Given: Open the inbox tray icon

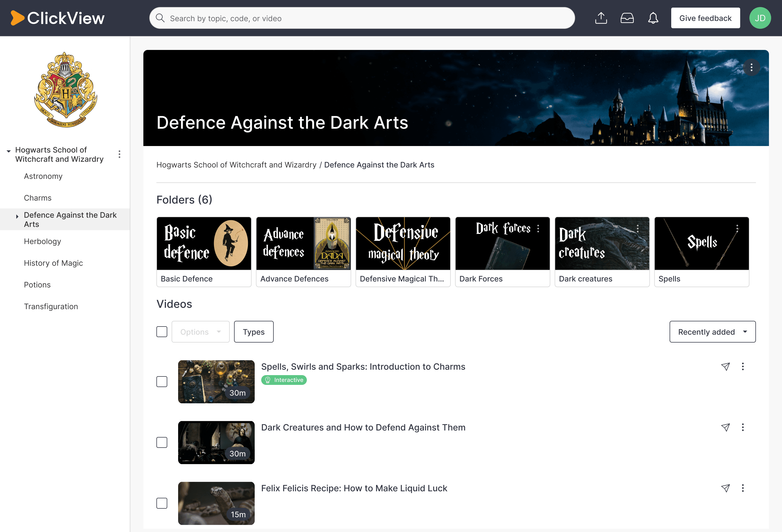Looking at the screenshot, I should point(627,18).
